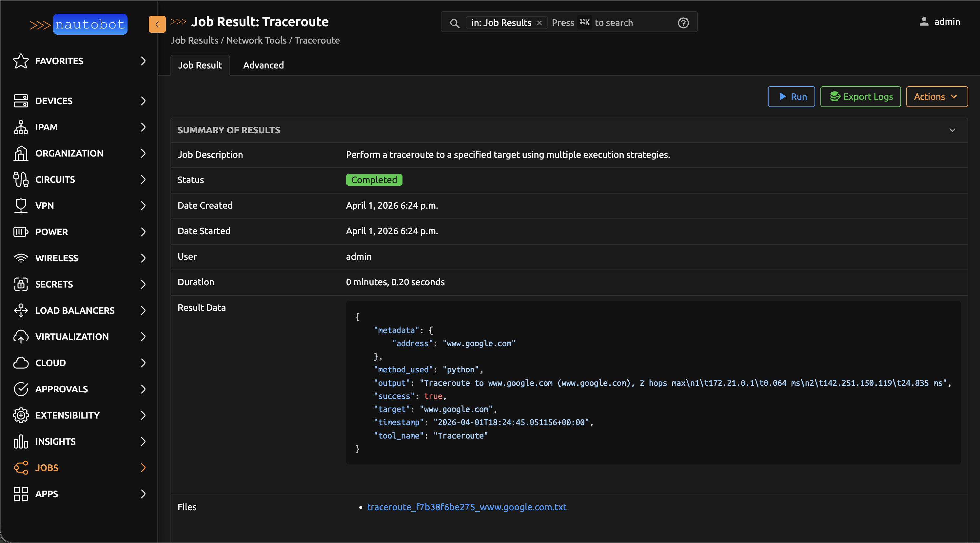Image resolution: width=980 pixels, height=543 pixels.
Task: Collapse the Summary of Results panel
Action: click(x=952, y=130)
